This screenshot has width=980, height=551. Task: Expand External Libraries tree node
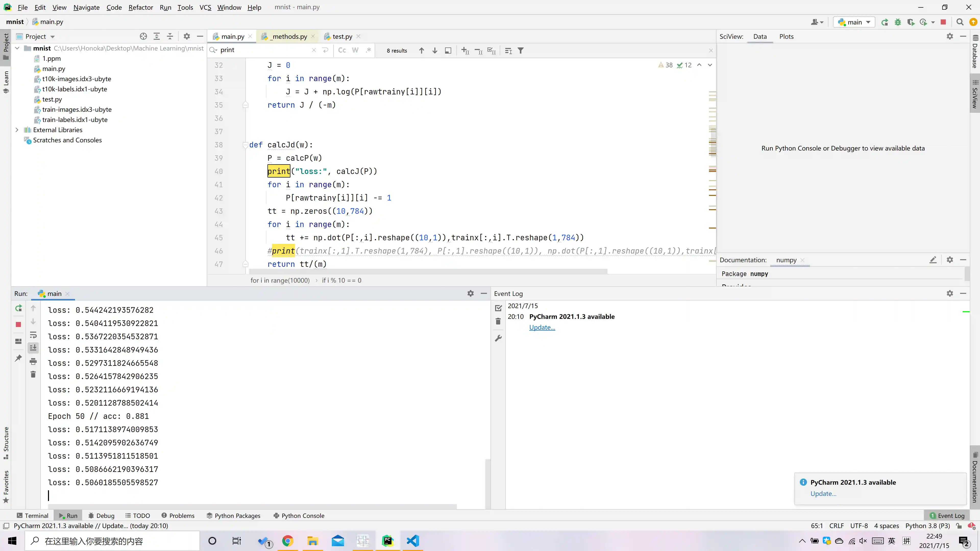[17, 130]
